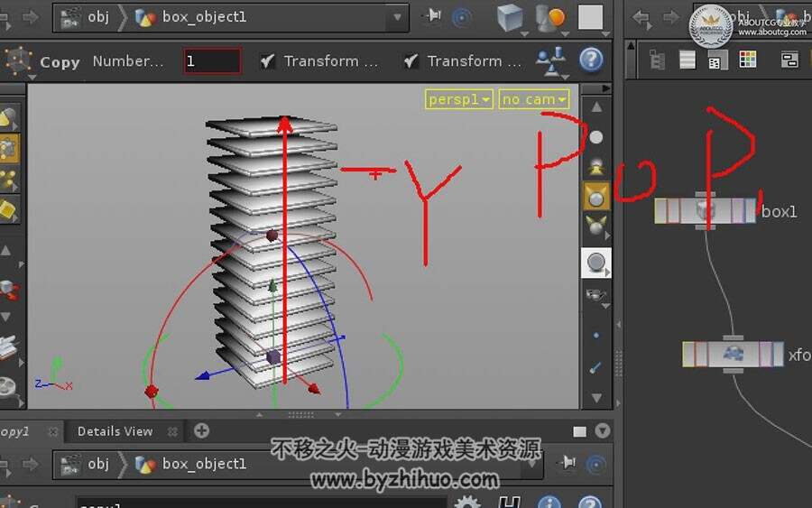This screenshot has height=508, width=812.
Task: Click the blue info icon in the parameter pane
Action: click(549, 502)
